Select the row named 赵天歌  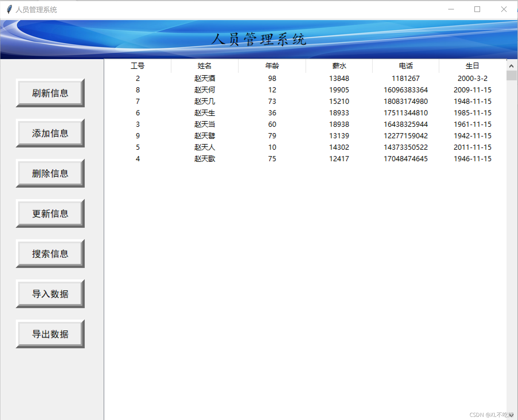305,159
